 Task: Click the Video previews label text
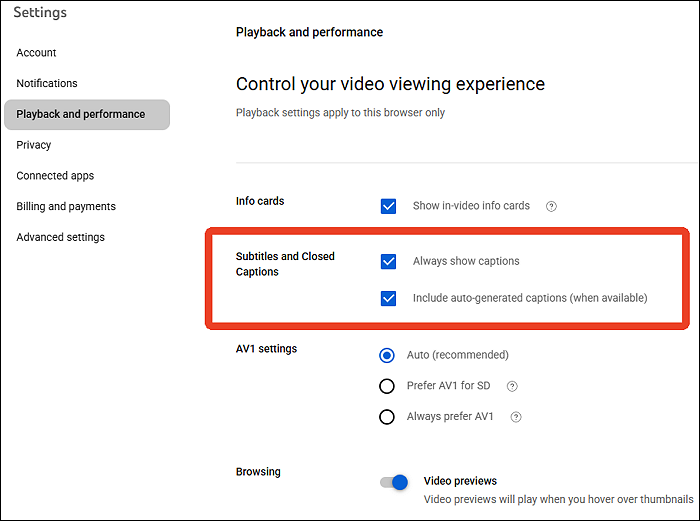(460, 481)
